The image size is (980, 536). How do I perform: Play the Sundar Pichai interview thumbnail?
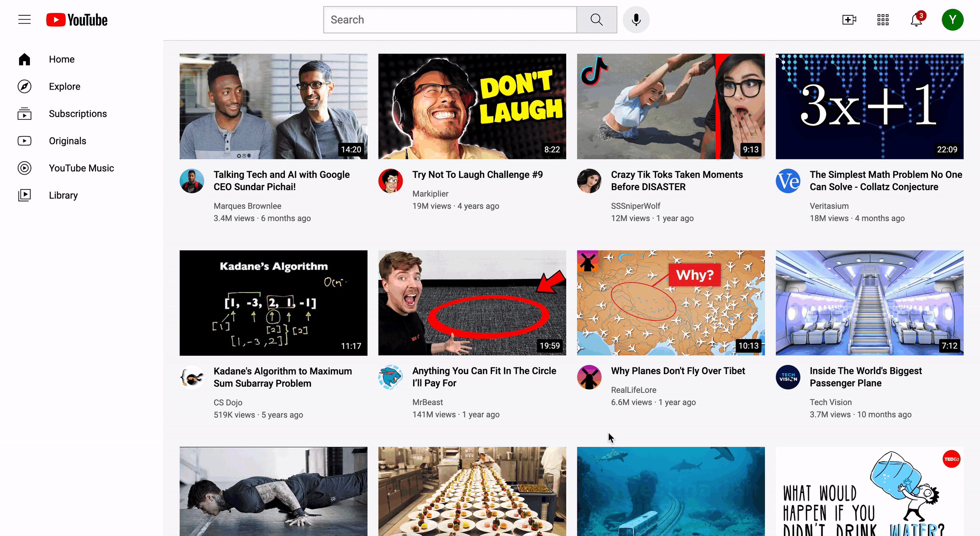[273, 106]
